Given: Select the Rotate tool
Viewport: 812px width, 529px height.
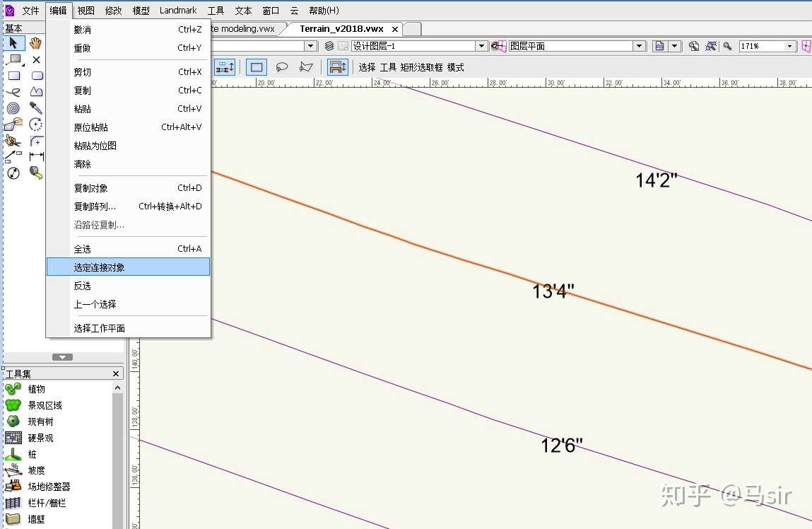Looking at the screenshot, I should 36,124.
